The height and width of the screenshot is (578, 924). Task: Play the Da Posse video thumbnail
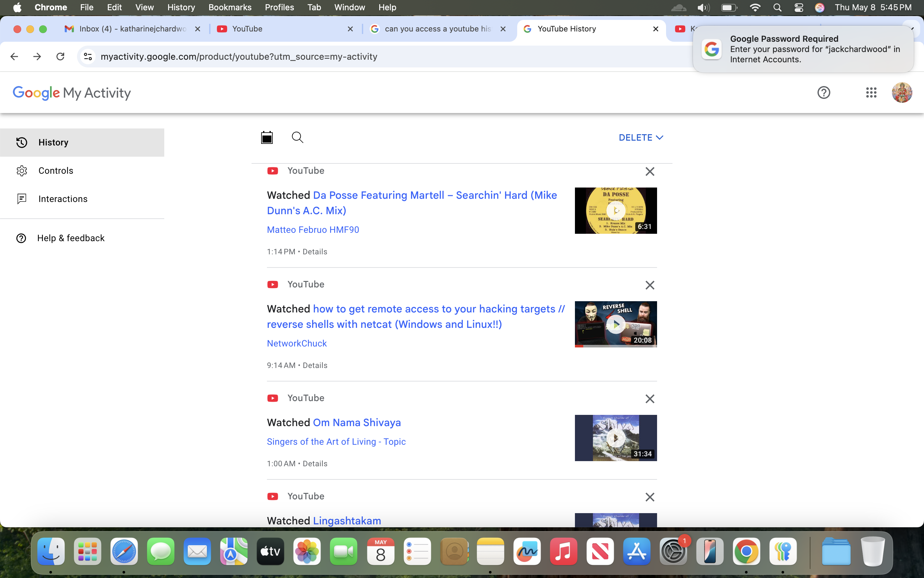click(x=615, y=211)
